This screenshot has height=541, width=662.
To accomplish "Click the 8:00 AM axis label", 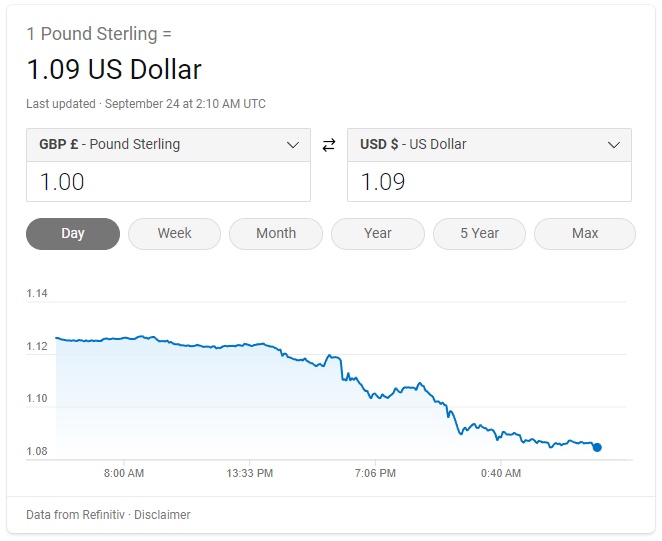I will pos(124,473).
